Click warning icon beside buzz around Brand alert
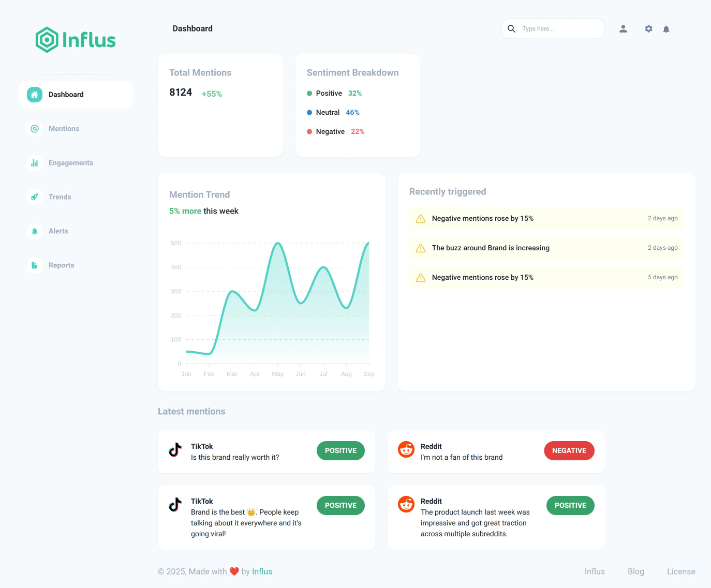Image resolution: width=711 pixels, height=588 pixels. (421, 248)
